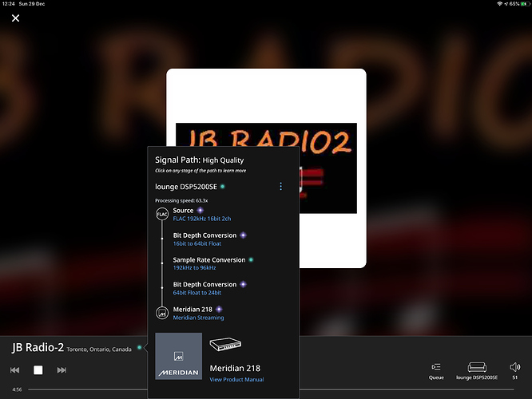Open the three-dot menu beside lounge DSP5200SE
The image size is (532, 399).
[x=280, y=187]
